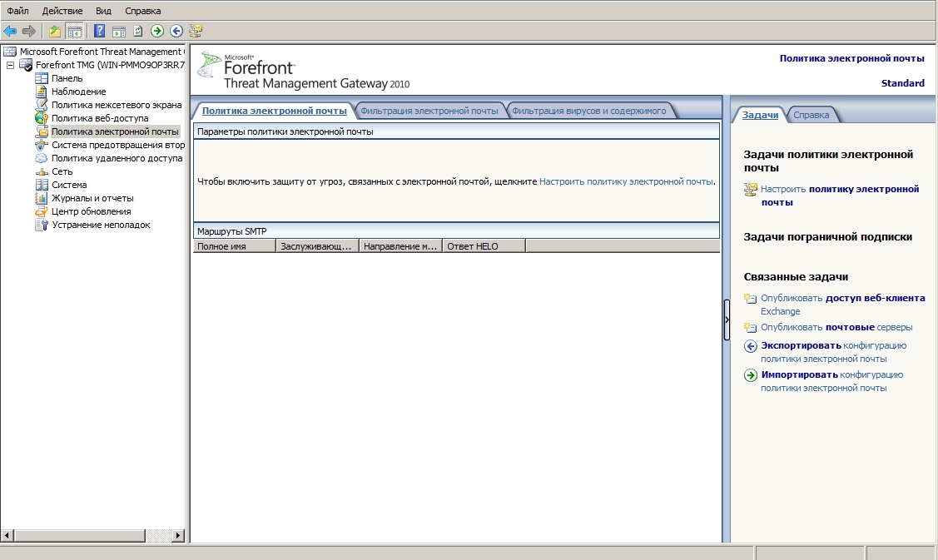
Task: Open the Действие menu
Action: [62, 11]
